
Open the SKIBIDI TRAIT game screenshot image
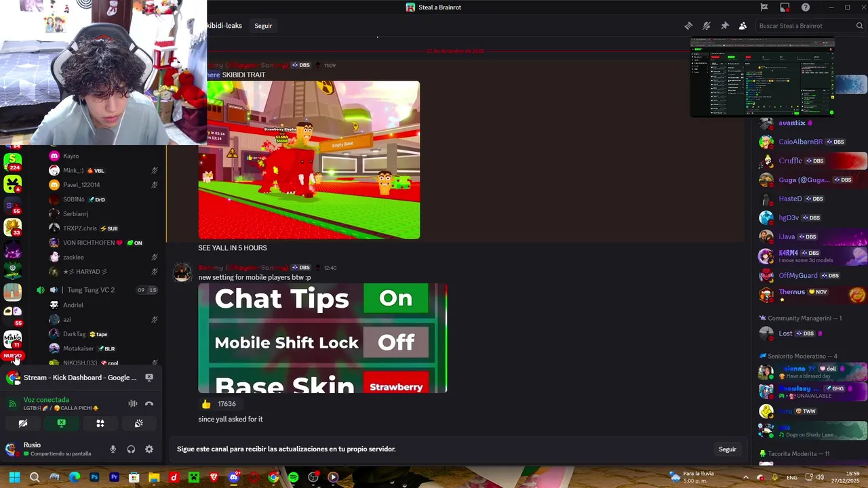pos(309,160)
